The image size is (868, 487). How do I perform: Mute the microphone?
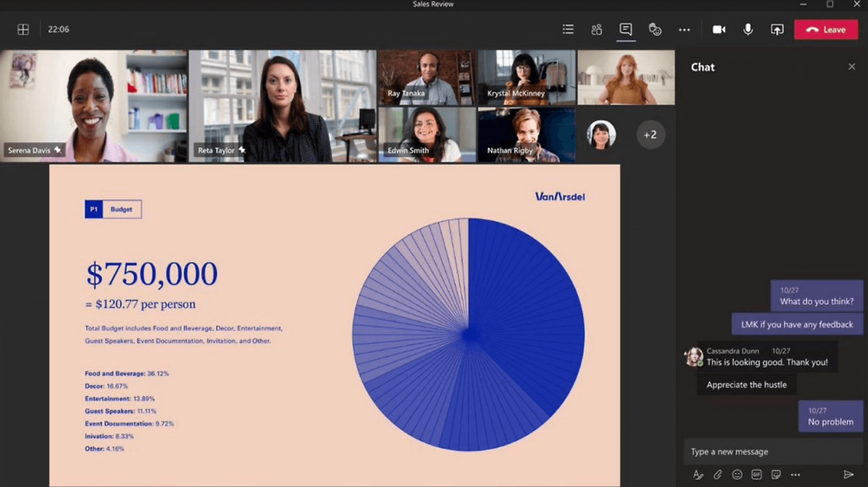tap(748, 30)
